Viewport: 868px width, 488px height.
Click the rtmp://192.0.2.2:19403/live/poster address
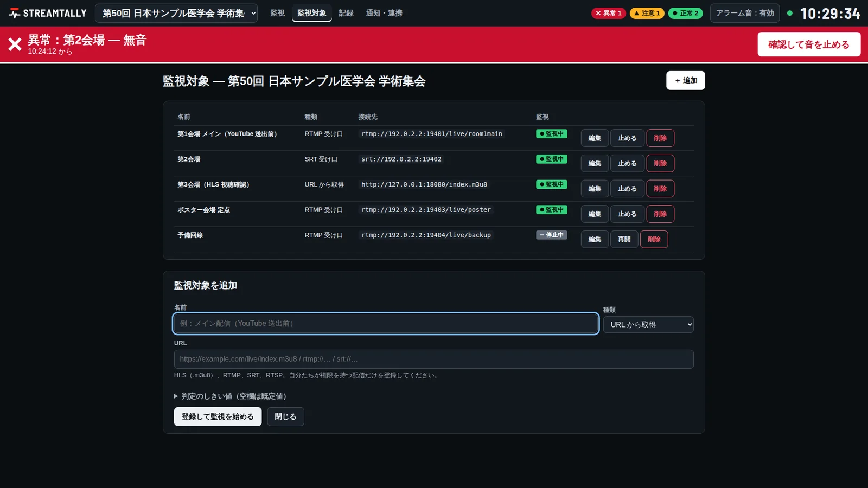tap(426, 210)
